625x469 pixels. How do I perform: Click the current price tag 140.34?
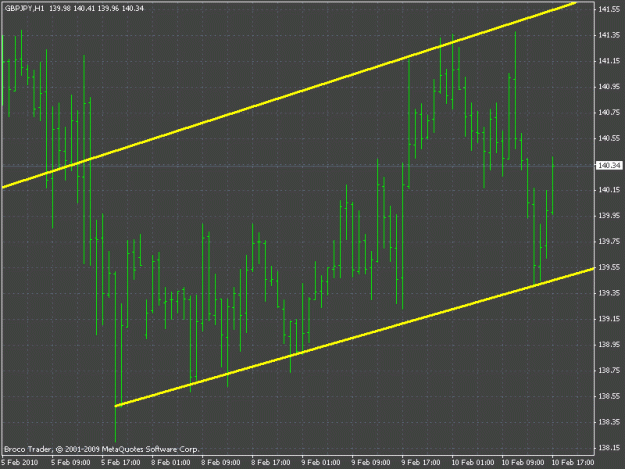(609, 165)
